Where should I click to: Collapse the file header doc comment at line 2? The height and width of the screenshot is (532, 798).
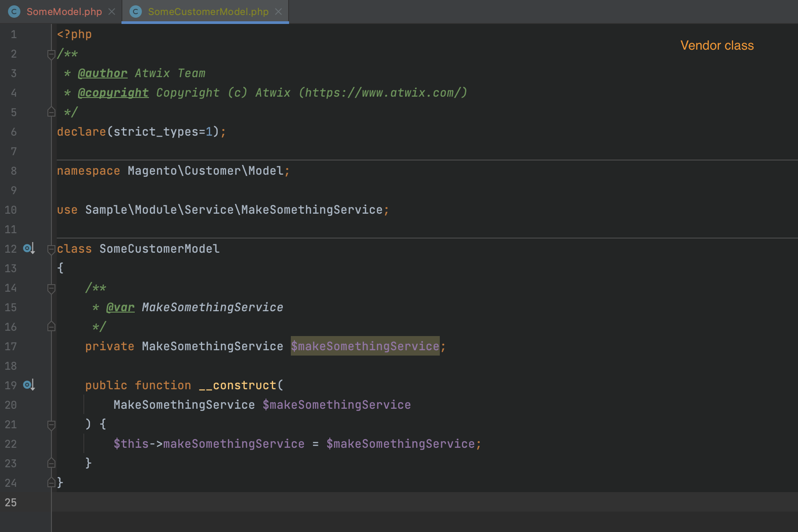pyautogui.click(x=51, y=54)
